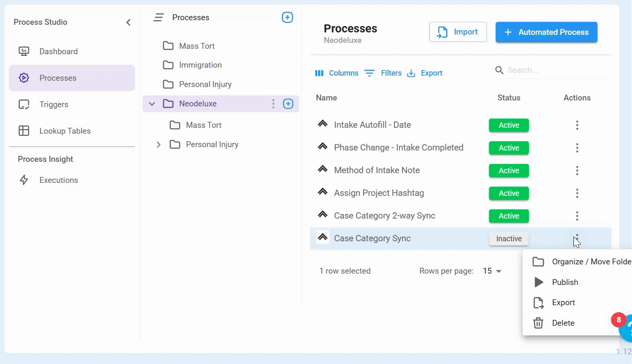
Task: Open the Lookup Tables section
Action: tap(65, 131)
